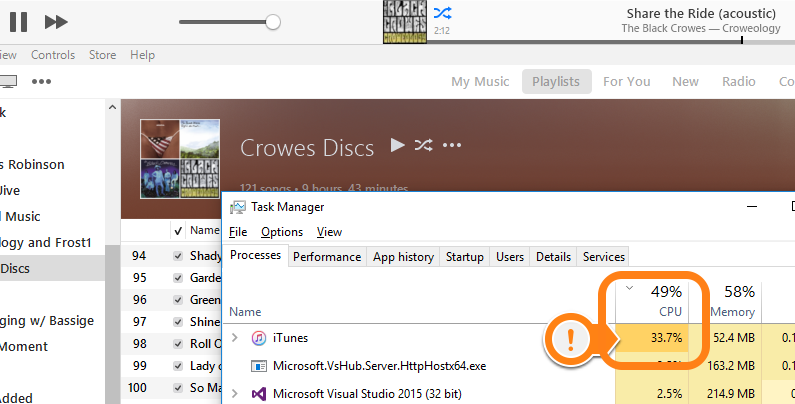
Task: Minimize the Task Manager window
Action: click(752, 206)
